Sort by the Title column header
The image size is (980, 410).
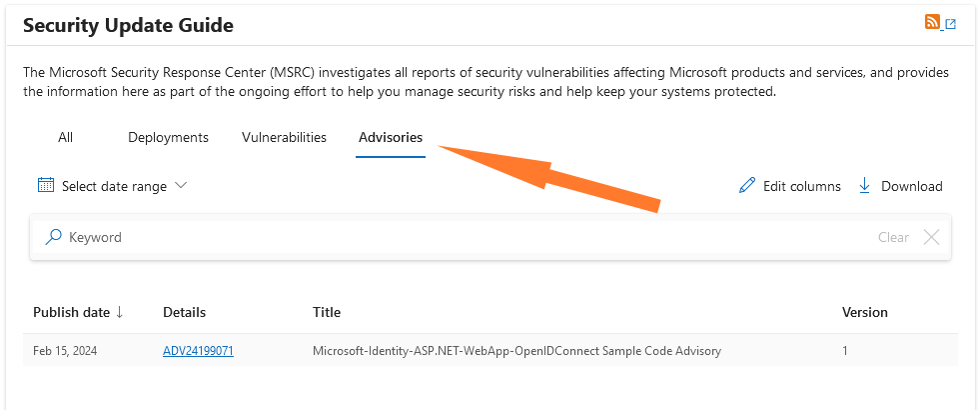pos(327,312)
